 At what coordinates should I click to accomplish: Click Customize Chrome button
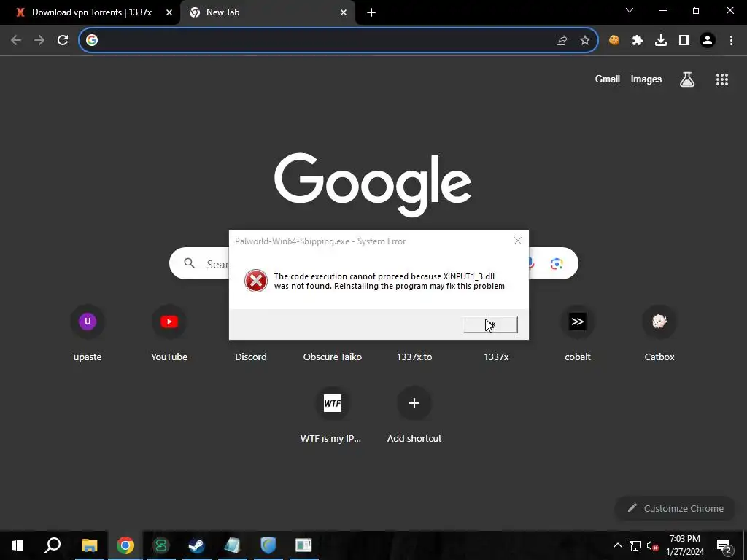[676, 508]
